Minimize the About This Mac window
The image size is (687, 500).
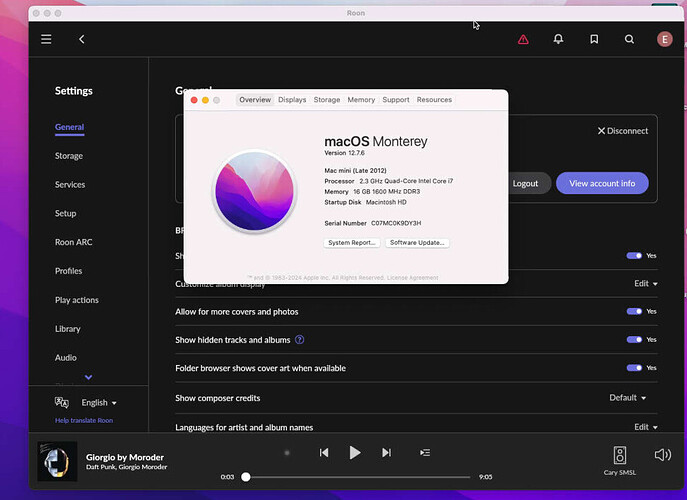point(205,100)
